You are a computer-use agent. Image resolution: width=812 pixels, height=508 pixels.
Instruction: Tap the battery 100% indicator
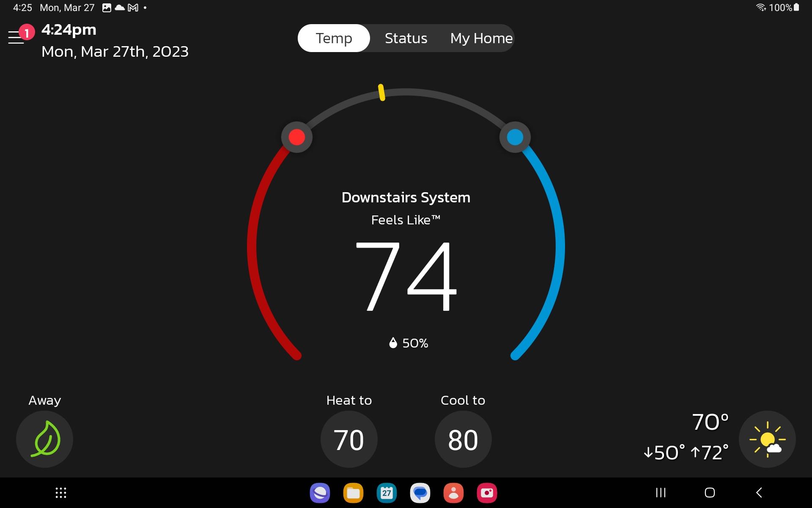pos(784,8)
